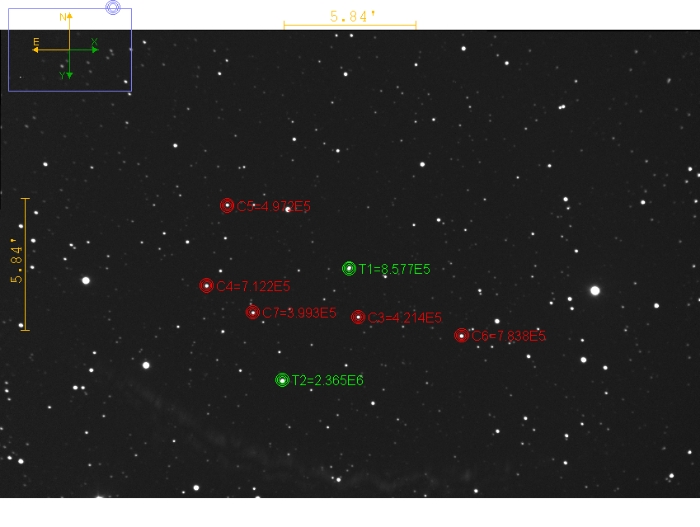700x527 pixels.
Task: Click the C6 comparison aperture ring
Action: click(x=461, y=335)
